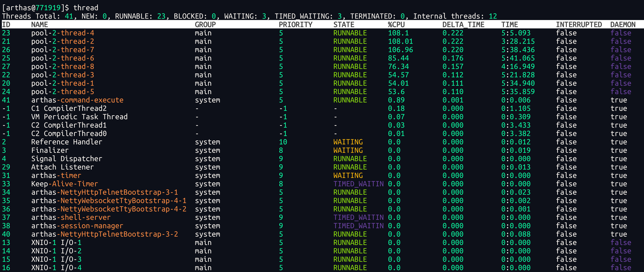Image resolution: width=644 pixels, height=272 pixels.
Task: Click the Finalizer thread name
Action: pyautogui.click(x=50, y=150)
